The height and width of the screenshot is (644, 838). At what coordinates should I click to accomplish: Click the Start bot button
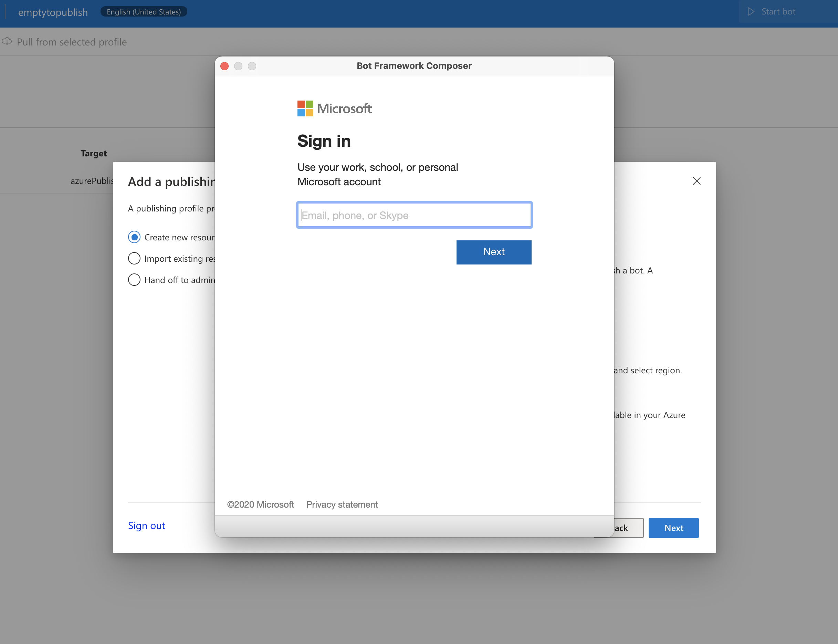point(787,11)
